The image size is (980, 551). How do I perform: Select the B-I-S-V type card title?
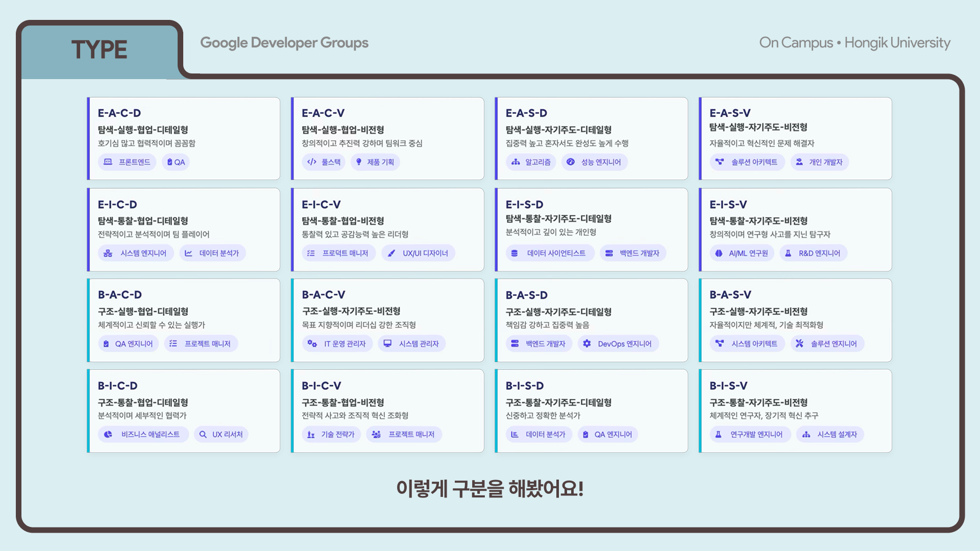728,386
